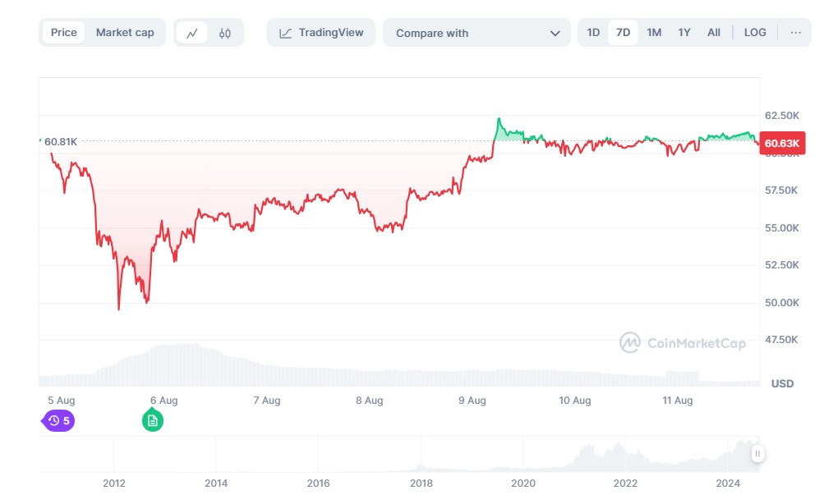
Task: Select the 1M time range
Action: [x=654, y=33]
